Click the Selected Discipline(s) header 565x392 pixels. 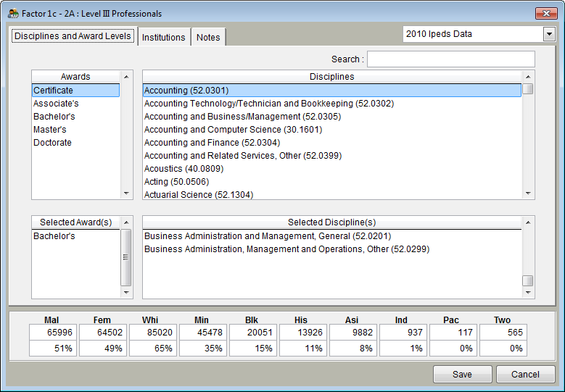click(332, 222)
